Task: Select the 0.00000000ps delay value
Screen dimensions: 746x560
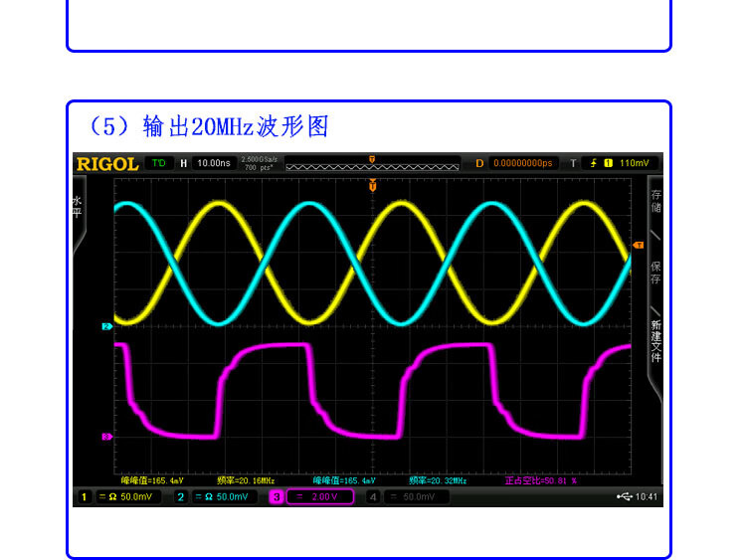Action: coord(523,163)
